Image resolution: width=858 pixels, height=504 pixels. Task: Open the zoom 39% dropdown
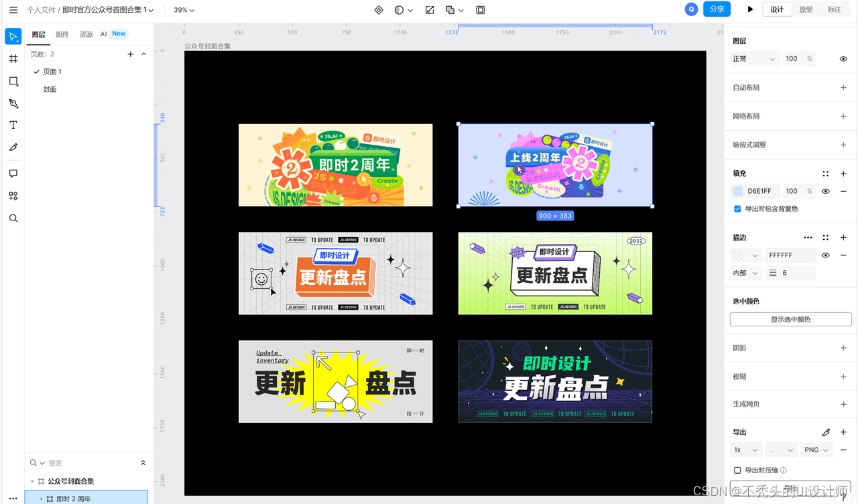click(184, 10)
